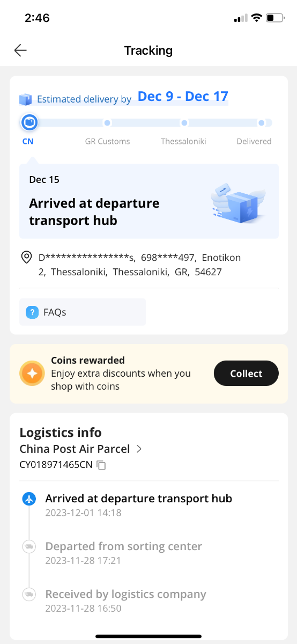Tap the location pin icon
The image size is (297, 644).
(x=26, y=258)
